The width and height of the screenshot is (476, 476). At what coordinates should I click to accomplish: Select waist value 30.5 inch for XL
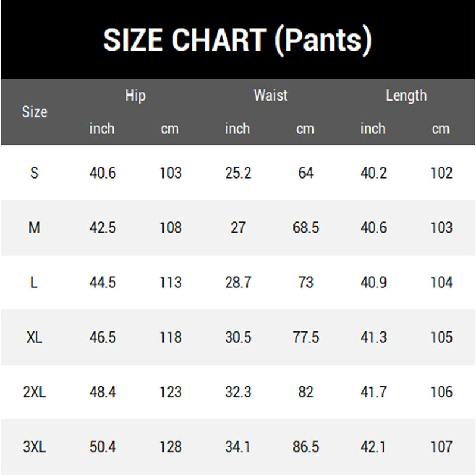[x=238, y=337]
